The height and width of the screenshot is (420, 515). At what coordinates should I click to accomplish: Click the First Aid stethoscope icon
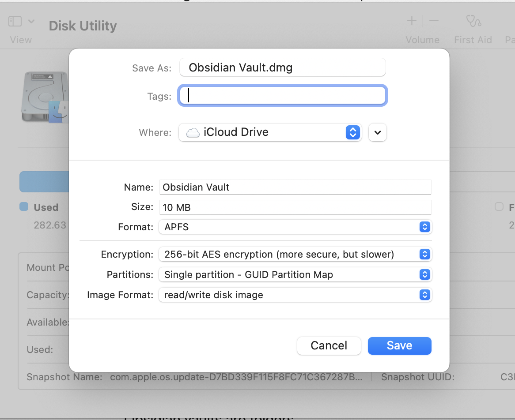pos(473,21)
